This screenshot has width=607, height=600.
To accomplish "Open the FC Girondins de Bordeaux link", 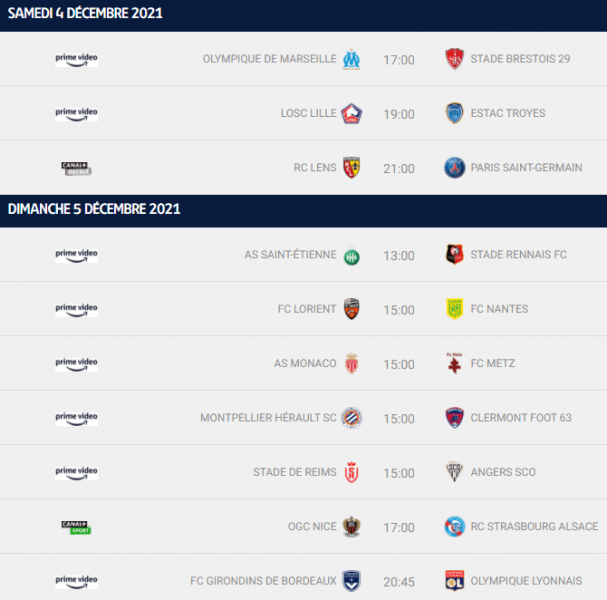I will (263, 580).
